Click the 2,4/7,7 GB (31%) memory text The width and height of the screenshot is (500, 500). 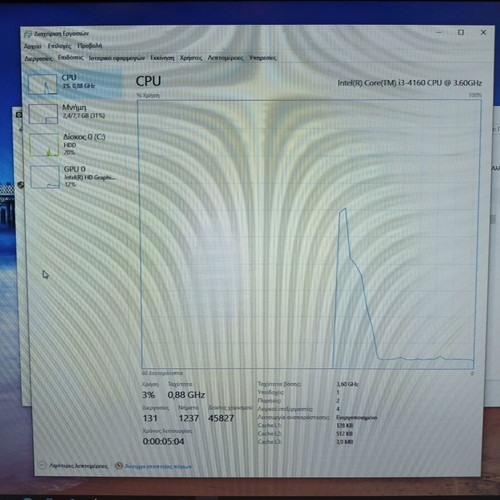pos(84,116)
